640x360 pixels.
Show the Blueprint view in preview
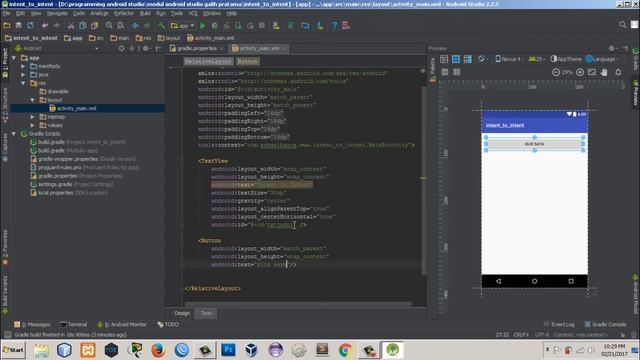click(x=456, y=59)
